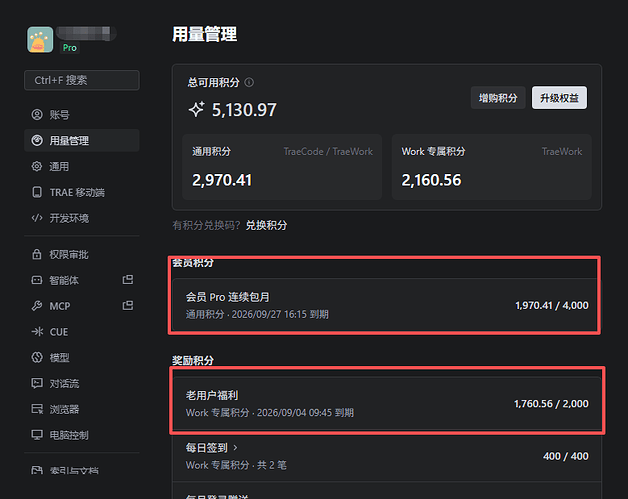The height and width of the screenshot is (499, 628).
Task: Click the 兑换积分 link
Action: pyautogui.click(x=266, y=225)
